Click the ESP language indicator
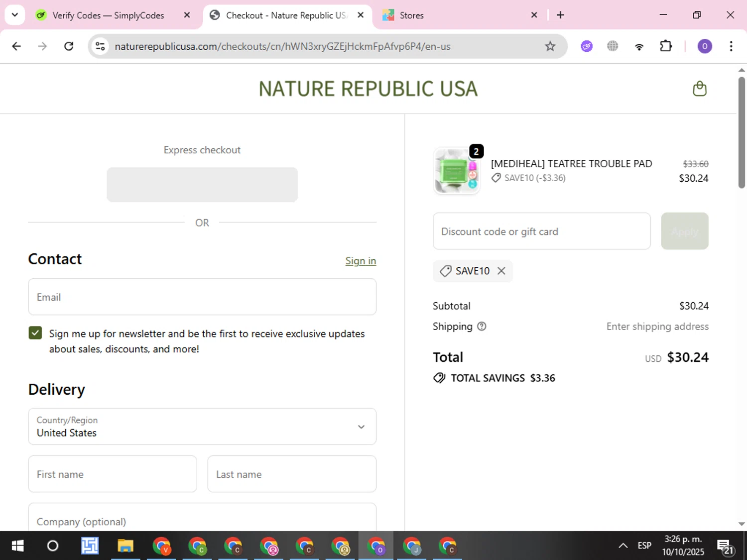The width and height of the screenshot is (747, 560). point(644,546)
